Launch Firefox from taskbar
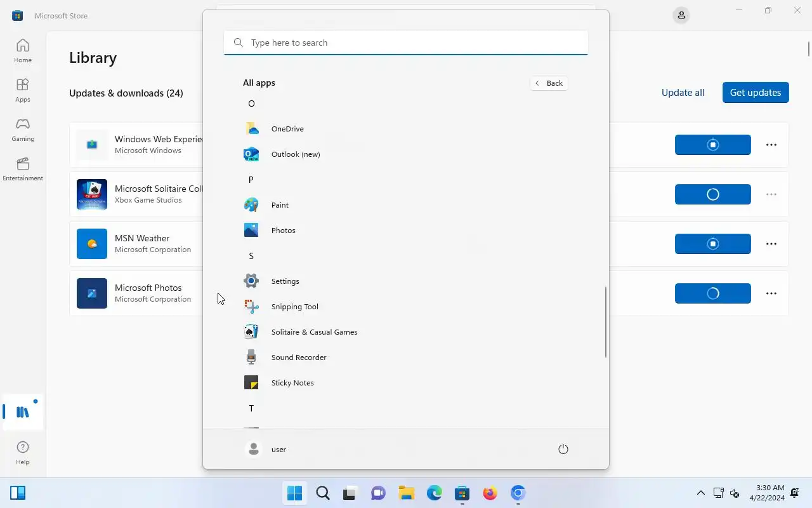The height and width of the screenshot is (508, 812). [x=490, y=493]
